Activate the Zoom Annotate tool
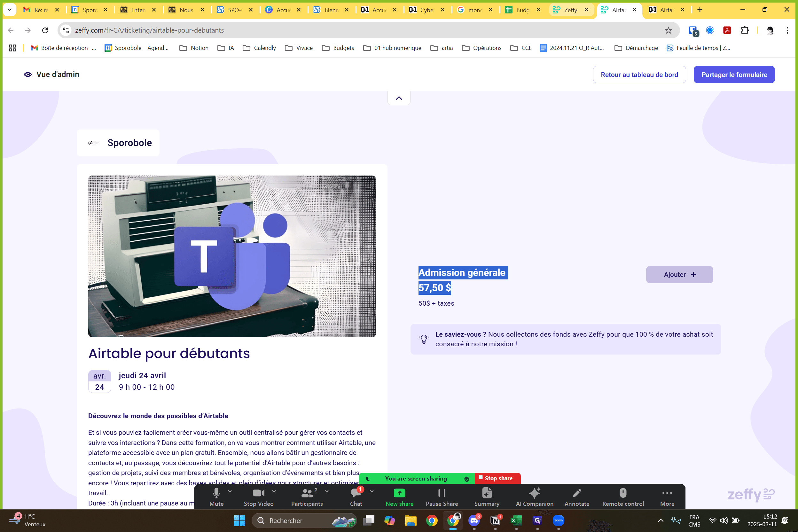This screenshot has width=798, height=532. coord(577,497)
